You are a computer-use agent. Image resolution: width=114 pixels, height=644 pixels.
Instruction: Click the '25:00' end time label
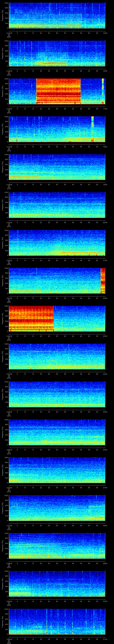pos(105,412)
